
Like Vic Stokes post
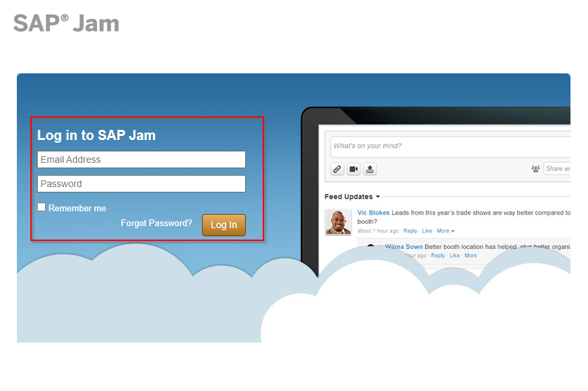(427, 231)
